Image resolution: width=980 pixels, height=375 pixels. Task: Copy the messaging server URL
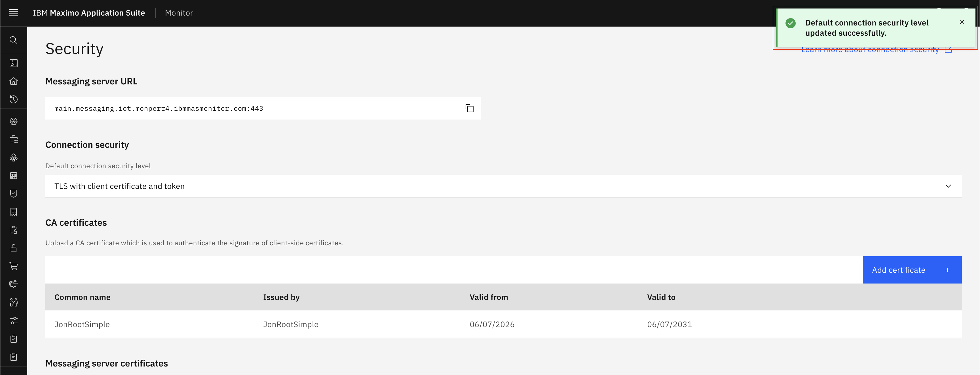coord(470,108)
